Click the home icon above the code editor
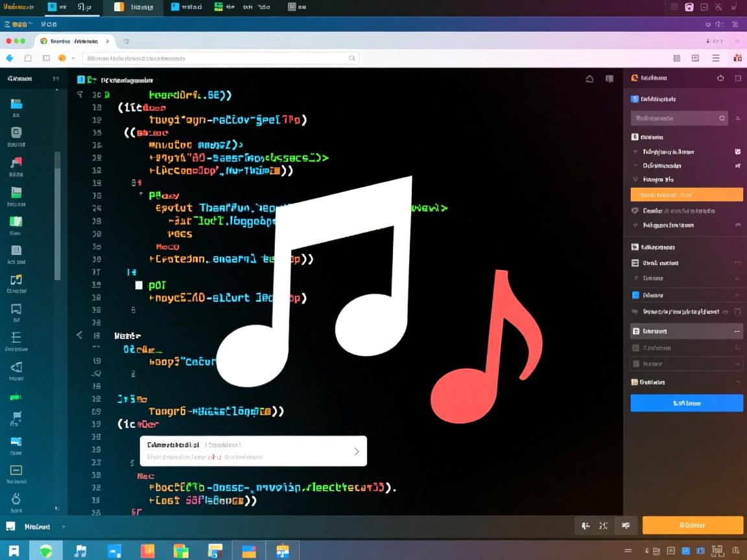This screenshot has width=747, height=560. pos(589,79)
